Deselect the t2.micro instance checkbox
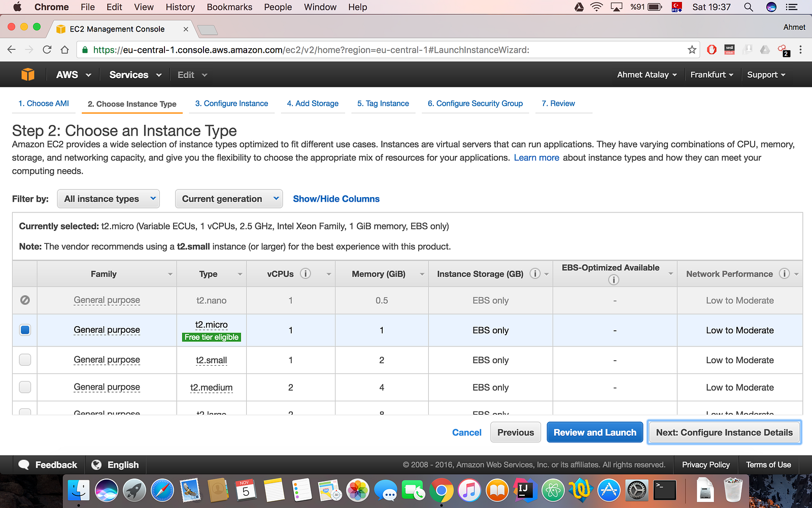The image size is (812, 508). coord(25,330)
